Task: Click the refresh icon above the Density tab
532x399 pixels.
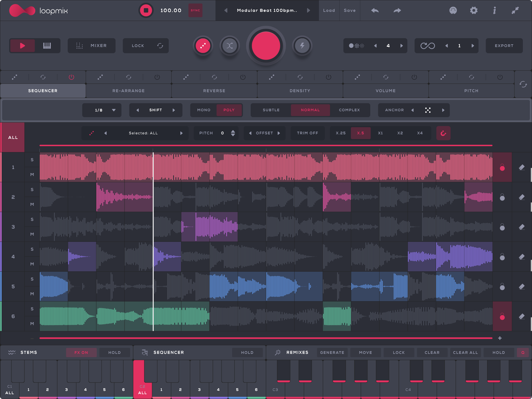Action: point(300,77)
